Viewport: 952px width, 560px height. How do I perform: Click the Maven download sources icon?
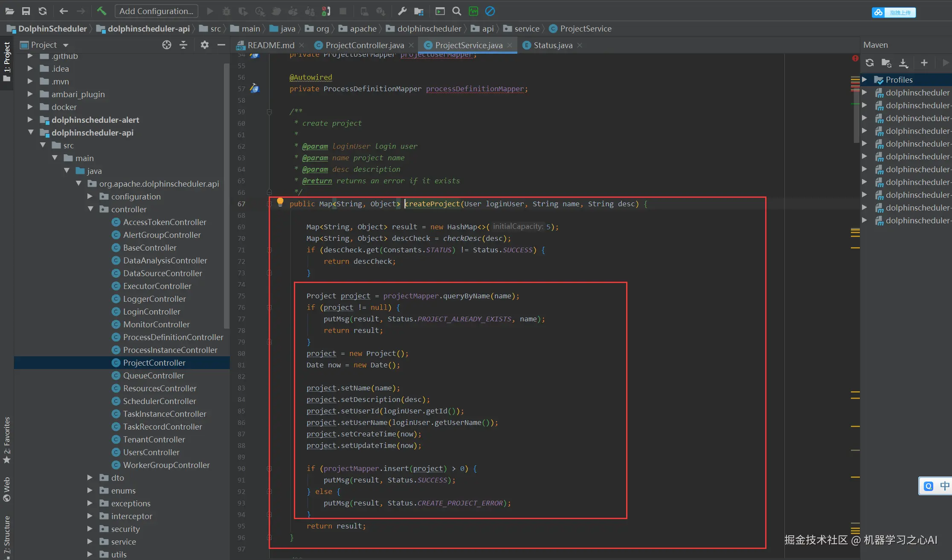click(x=903, y=63)
